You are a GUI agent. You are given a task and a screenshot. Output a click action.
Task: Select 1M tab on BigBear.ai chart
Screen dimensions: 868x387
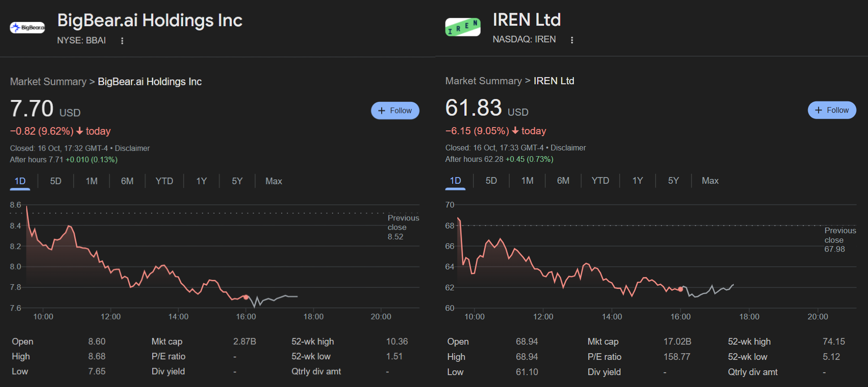[91, 181]
